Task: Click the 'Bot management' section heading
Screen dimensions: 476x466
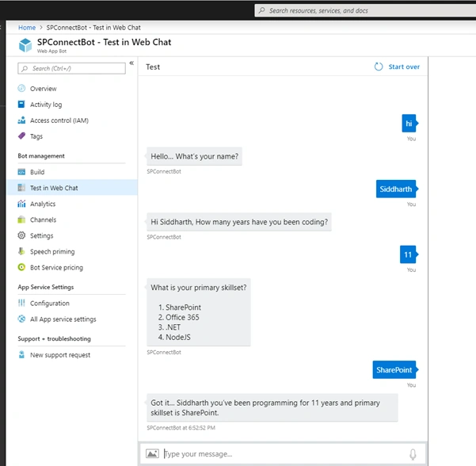Action: pos(41,156)
